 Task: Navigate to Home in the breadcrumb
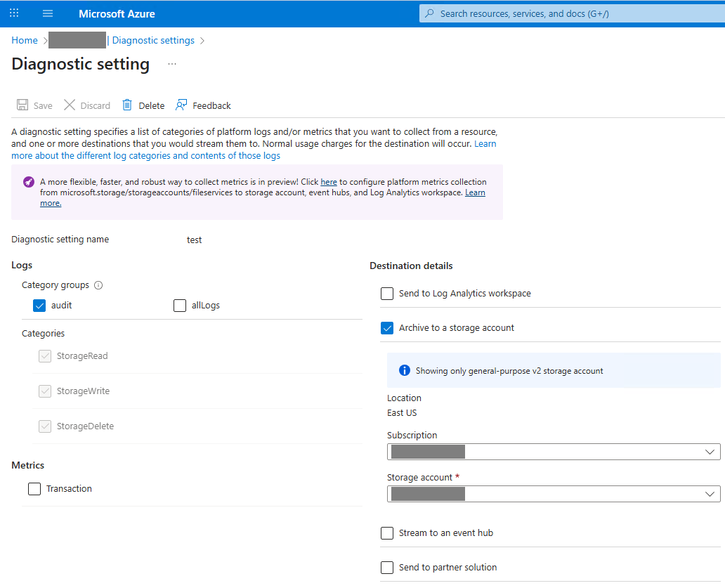pos(25,41)
